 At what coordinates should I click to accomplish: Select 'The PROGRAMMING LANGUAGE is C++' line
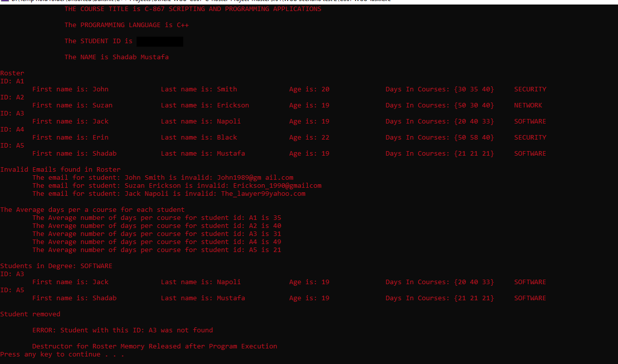[127, 25]
